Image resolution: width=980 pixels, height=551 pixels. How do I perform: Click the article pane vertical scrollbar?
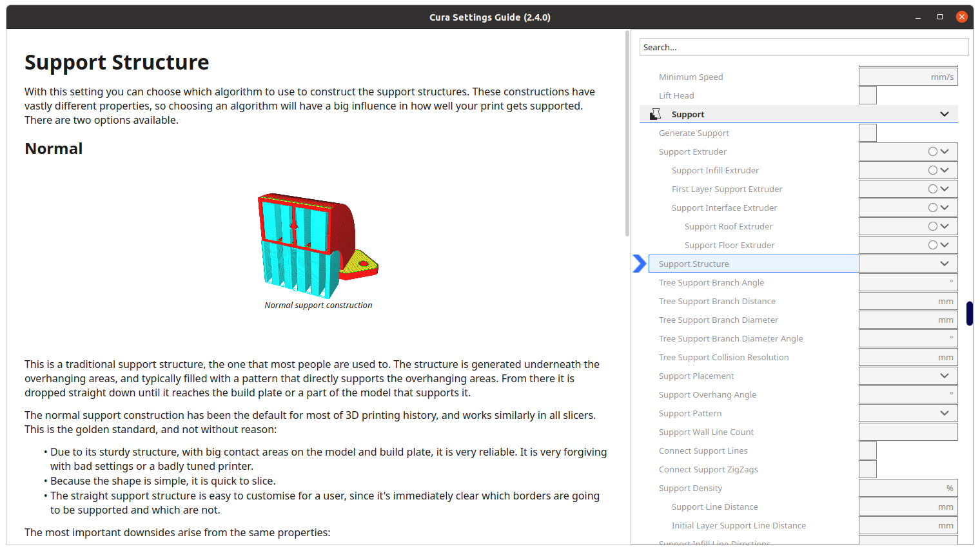pyautogui.click(x=627, y=133)
